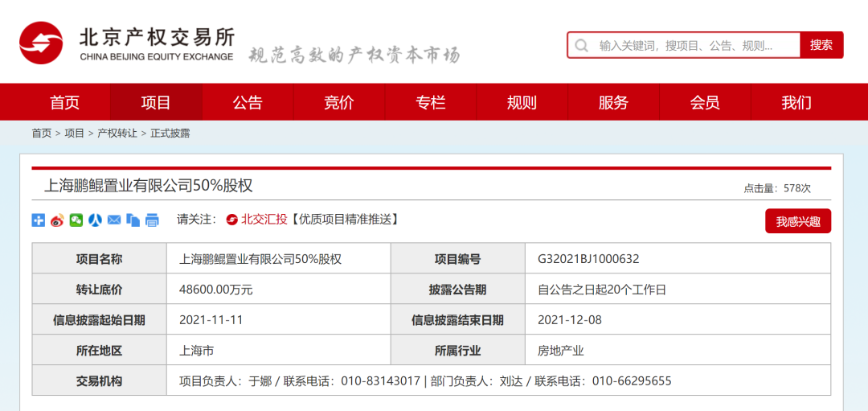The height and width of the screenshot is (411, 868).
Task: Focus the keyword search input field
Action: pos(695,45)
